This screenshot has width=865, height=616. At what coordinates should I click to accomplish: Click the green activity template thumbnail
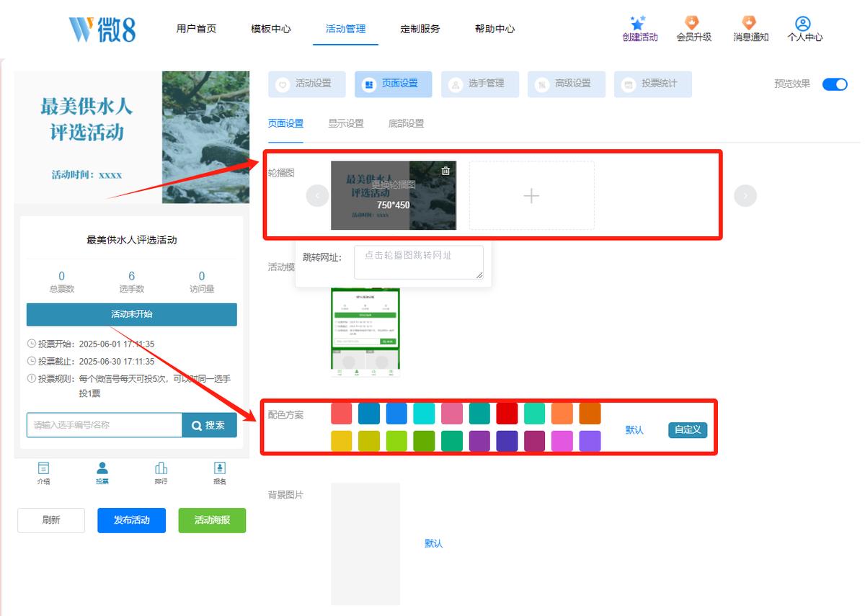coord(365,333)
